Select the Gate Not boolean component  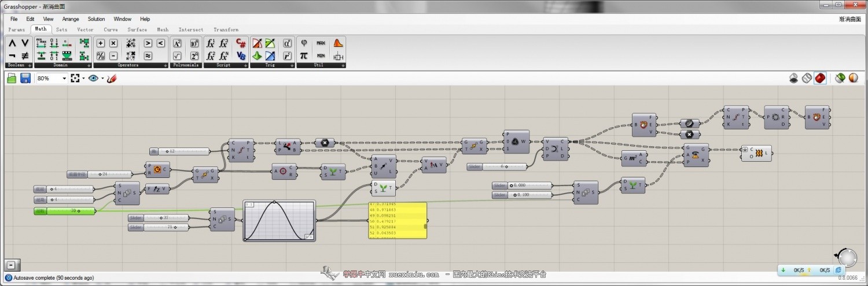point(12,55)
